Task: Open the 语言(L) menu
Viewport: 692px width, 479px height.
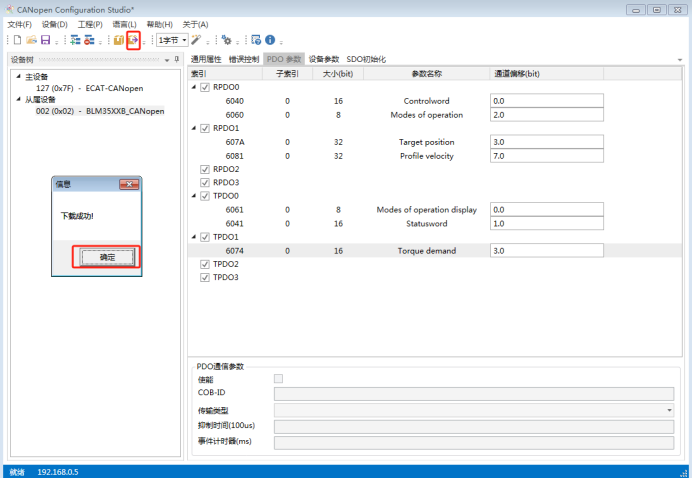Action: tap(124, 24)
